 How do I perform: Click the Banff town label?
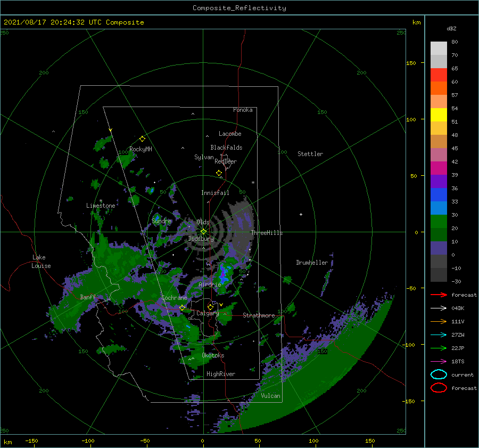pos(88,297)
